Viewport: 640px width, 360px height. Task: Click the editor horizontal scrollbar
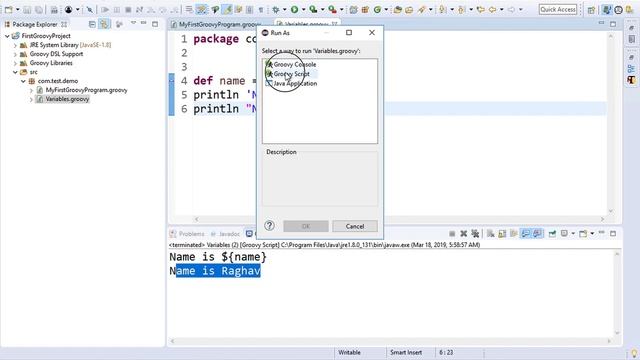(399, 219)
